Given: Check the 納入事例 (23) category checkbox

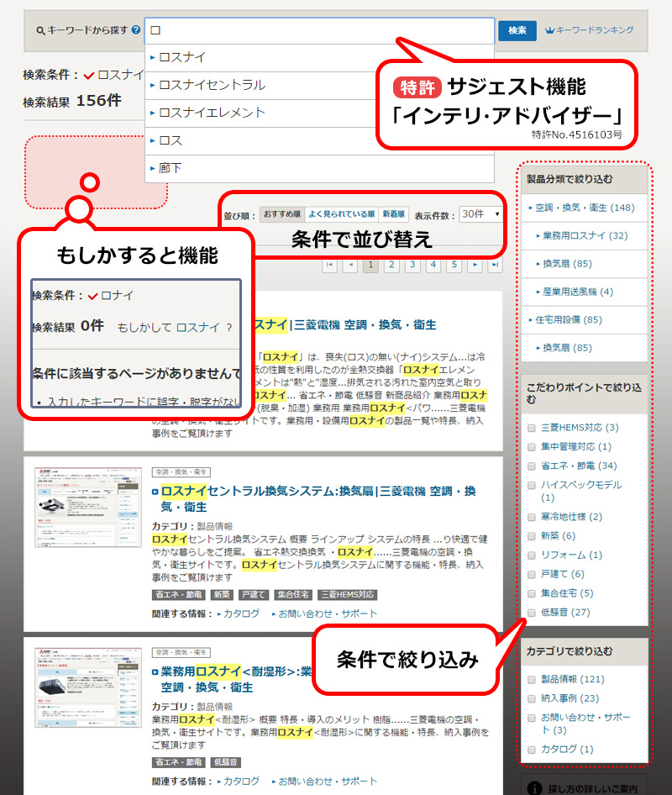Looking at the screenshot, I should (x=532, y=699).
